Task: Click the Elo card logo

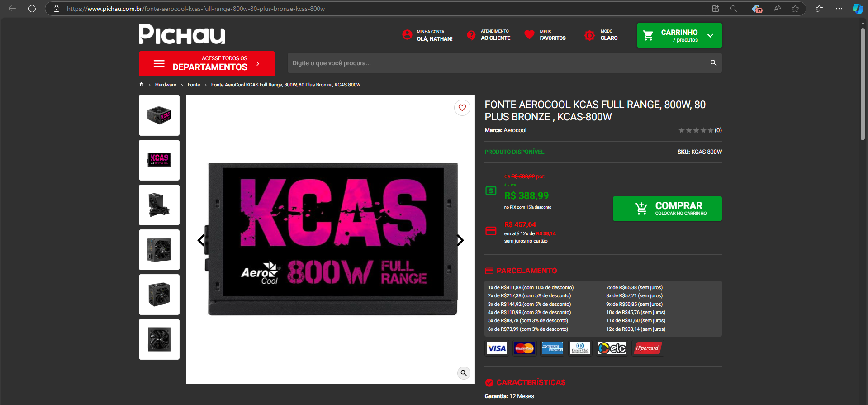Action: 612,348
